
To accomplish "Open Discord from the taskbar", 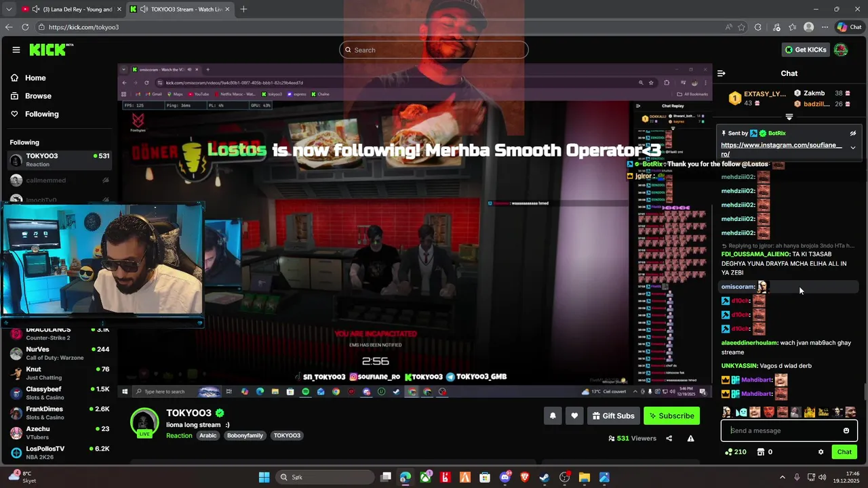I will pos(505,477).
